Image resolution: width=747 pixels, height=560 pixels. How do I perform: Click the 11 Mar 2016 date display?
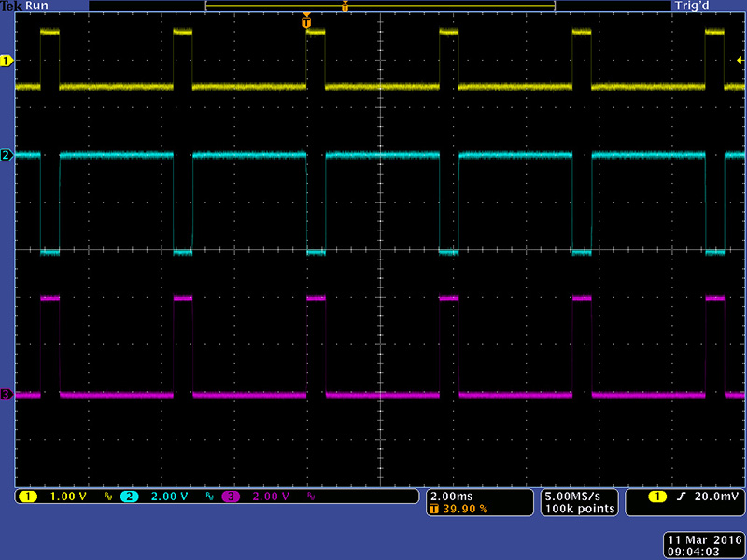(x=701, y=539)
